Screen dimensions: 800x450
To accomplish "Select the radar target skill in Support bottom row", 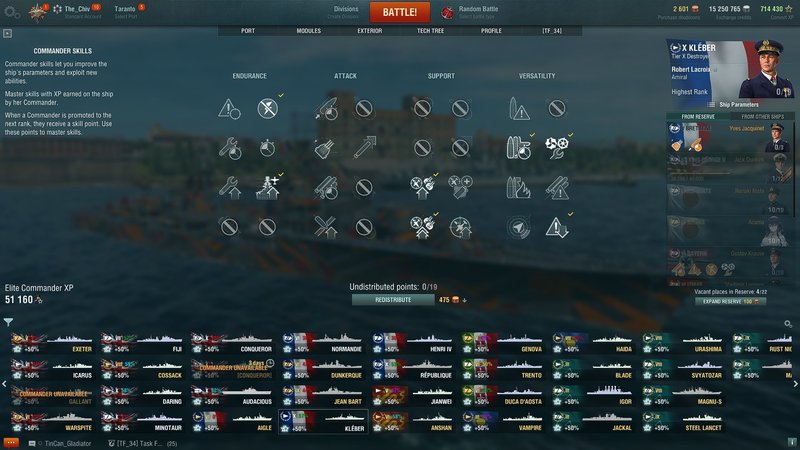I will tap(460, 228).
